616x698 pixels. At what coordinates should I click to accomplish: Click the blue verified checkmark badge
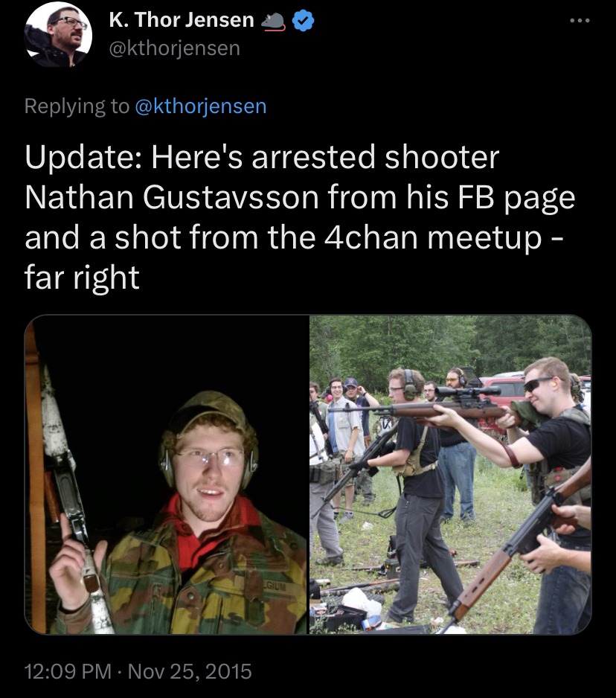coord(304,21)
